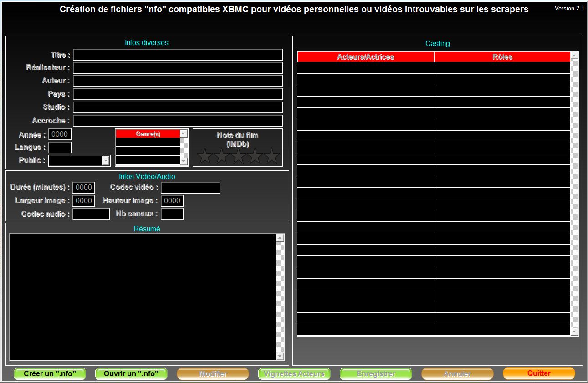Click the Modifier button

tap(213, 373)
